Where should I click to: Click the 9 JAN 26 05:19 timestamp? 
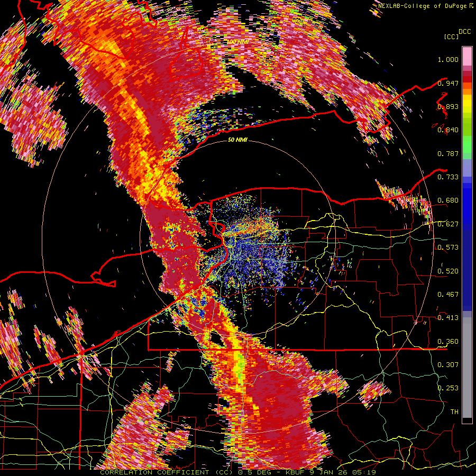(x=343, y=472)
